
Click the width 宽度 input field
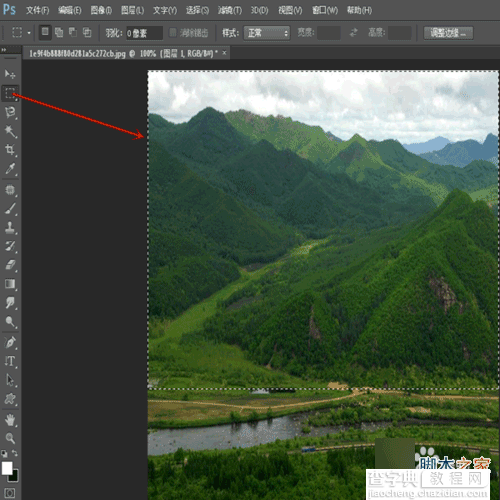(x=329, y=33)
